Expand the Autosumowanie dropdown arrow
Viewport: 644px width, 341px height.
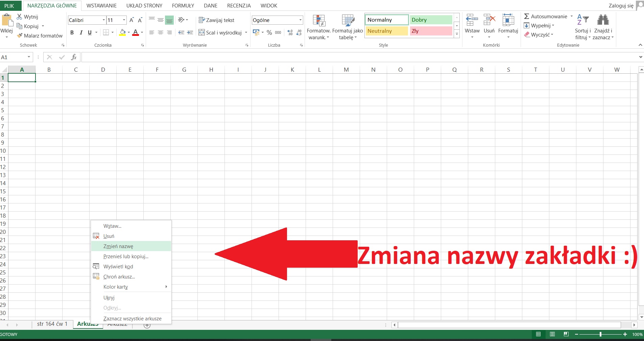click(572, 16)
